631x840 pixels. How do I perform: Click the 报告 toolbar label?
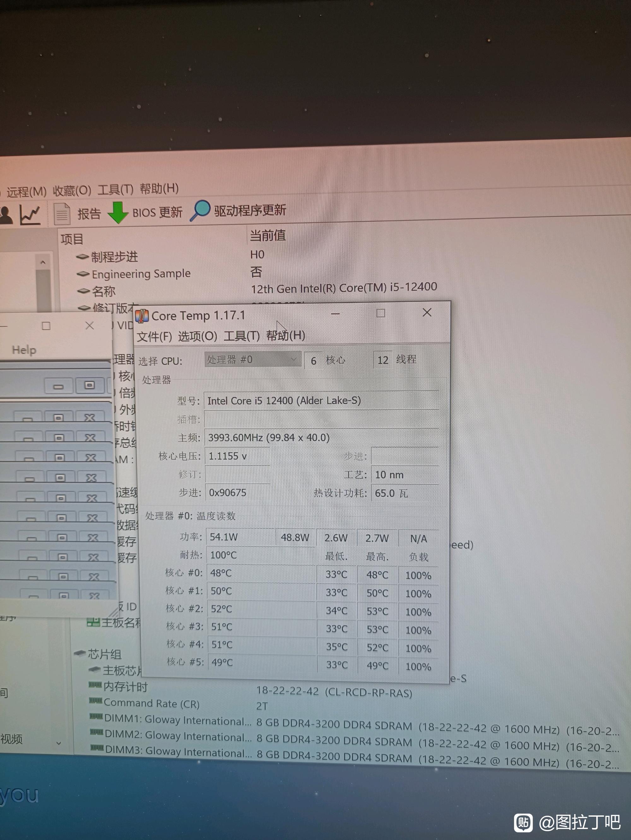89,214
